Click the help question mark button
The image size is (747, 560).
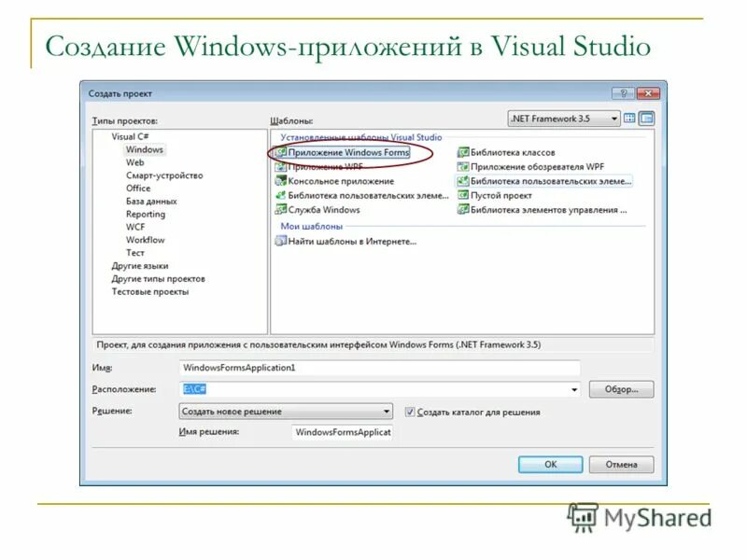pos(623,93)
